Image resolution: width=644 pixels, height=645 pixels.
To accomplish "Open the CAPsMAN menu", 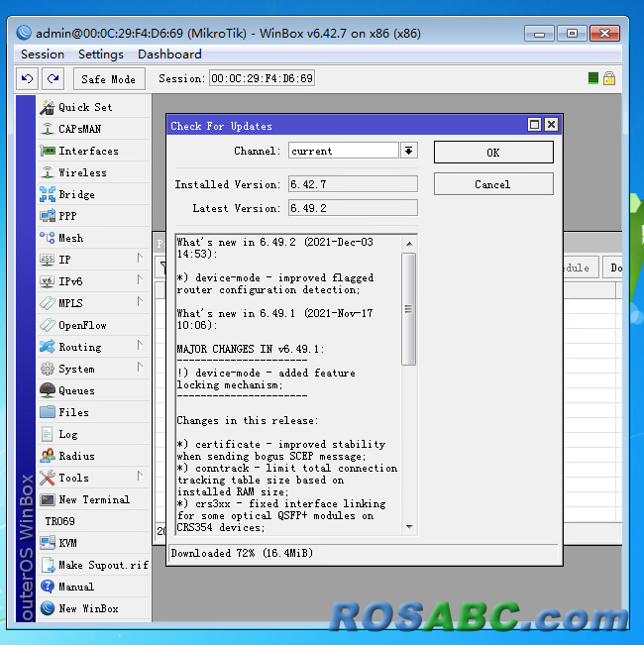I will click(x=94, y=129).
